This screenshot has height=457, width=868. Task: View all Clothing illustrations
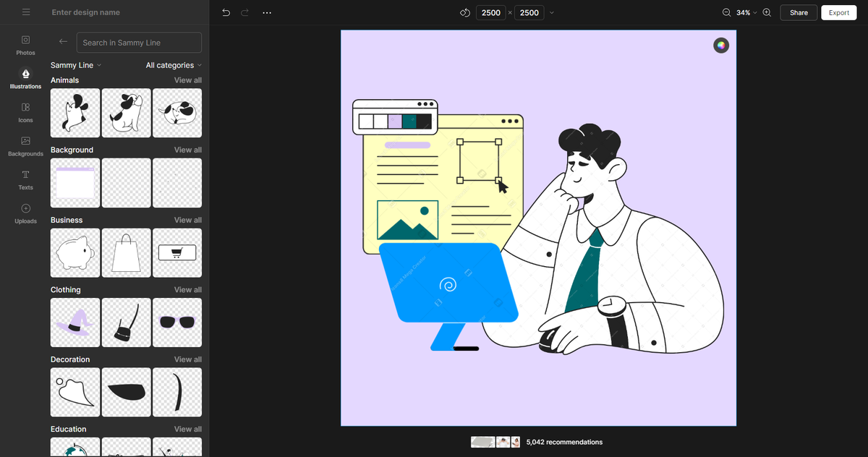pyautogui.click(x=188, y=289)
